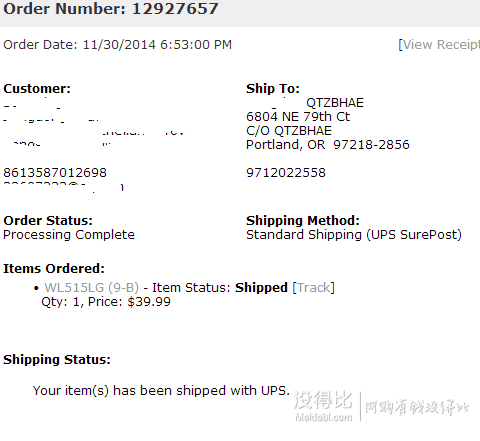The image size is (480, 441).
Task: Click the Shipping Status heading
Action: point(57,359)
